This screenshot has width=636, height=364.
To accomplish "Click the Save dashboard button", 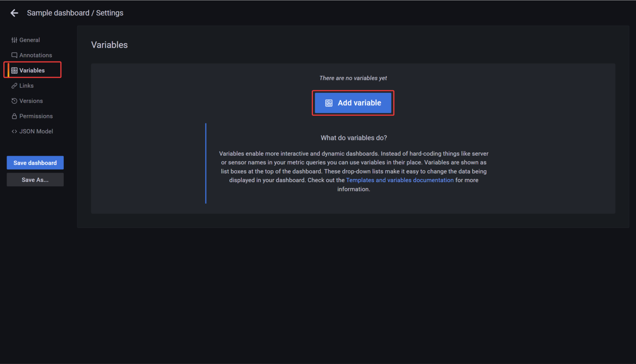I will [35, 162].
